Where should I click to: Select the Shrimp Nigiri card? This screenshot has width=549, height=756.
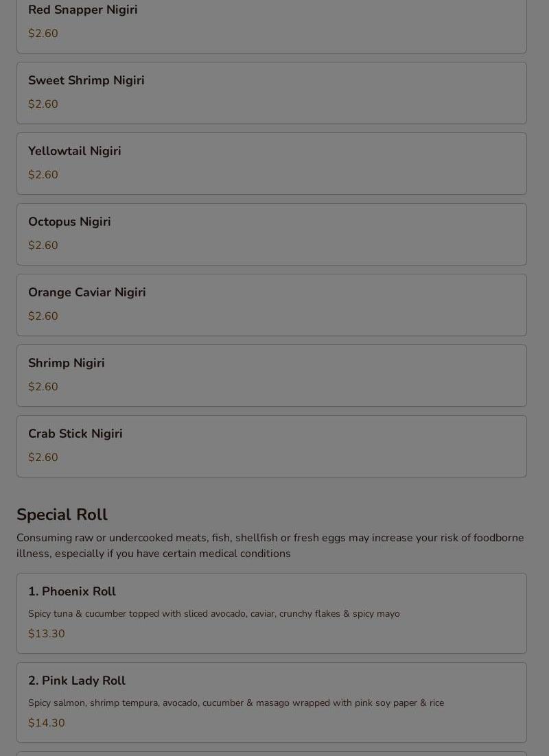tap(271, 375)
